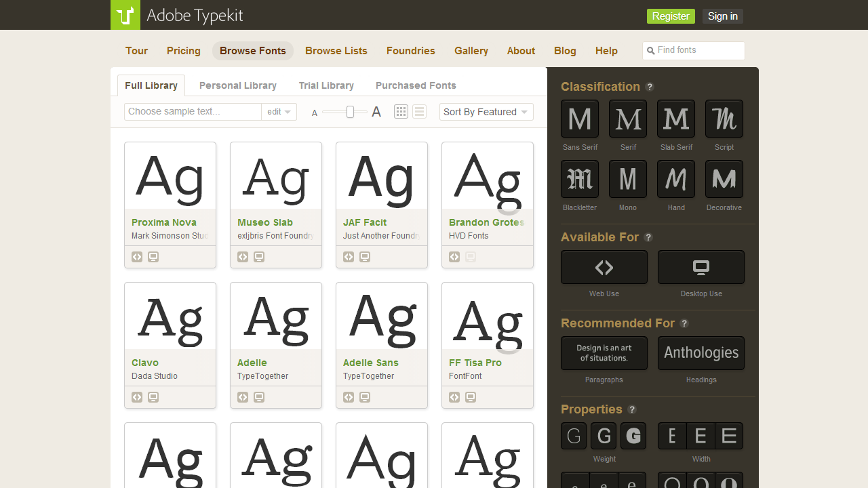
Task: Adjust the sample text size slider
Action: click(350, 112)
